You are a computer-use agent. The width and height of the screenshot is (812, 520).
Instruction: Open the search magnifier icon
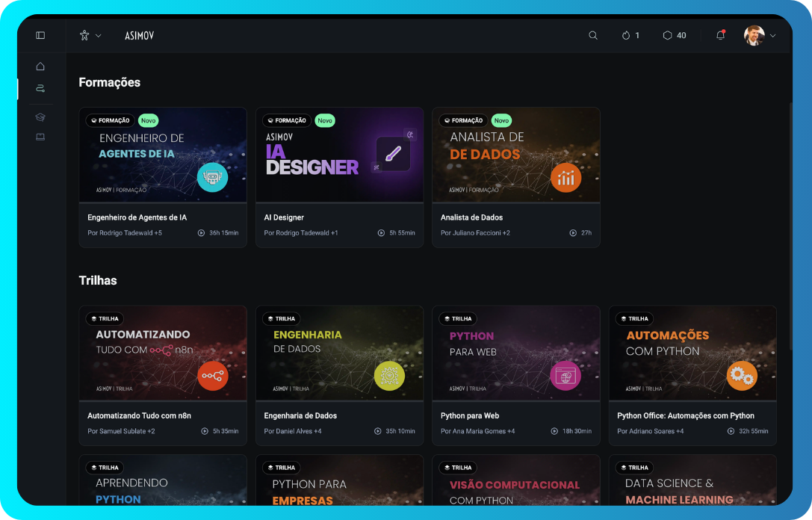(593, 35)
